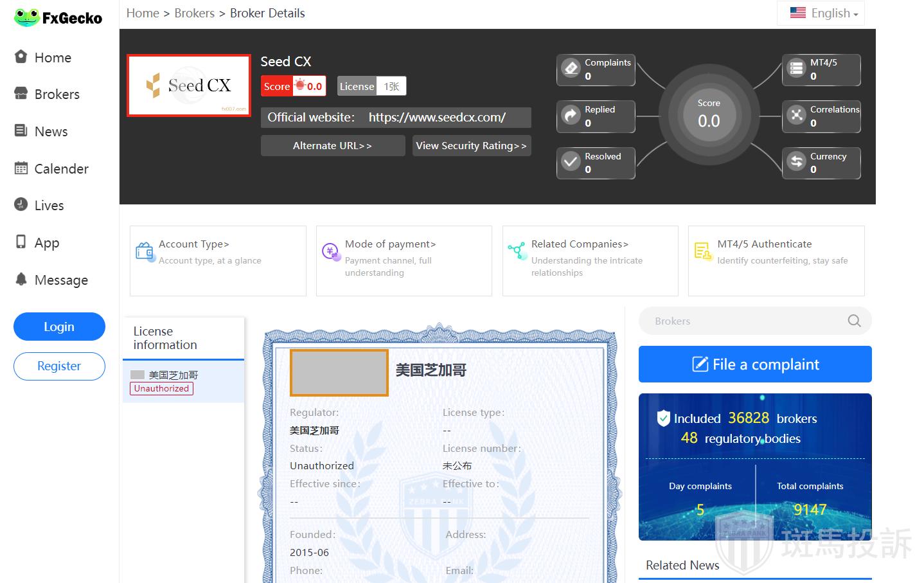Click the Replied arrow icon
This screenshot has height=583, width=924.
(571, 115)
